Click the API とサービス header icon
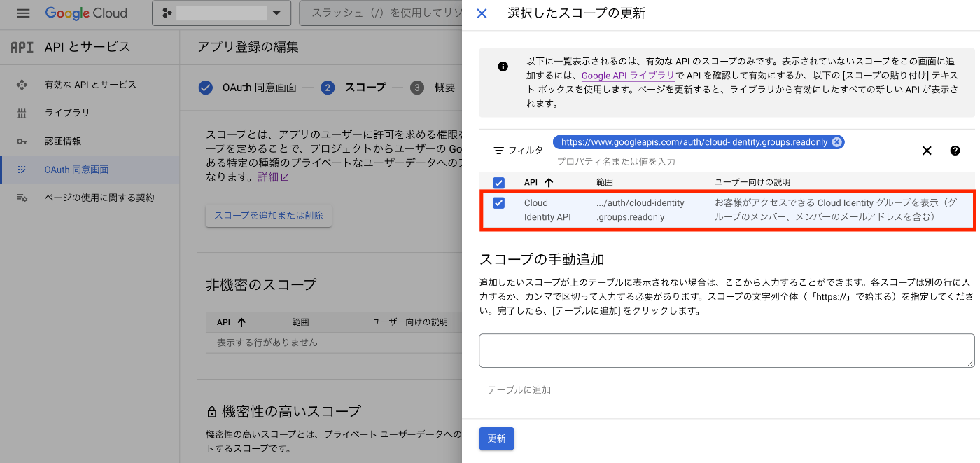 [x=22, y=47]
